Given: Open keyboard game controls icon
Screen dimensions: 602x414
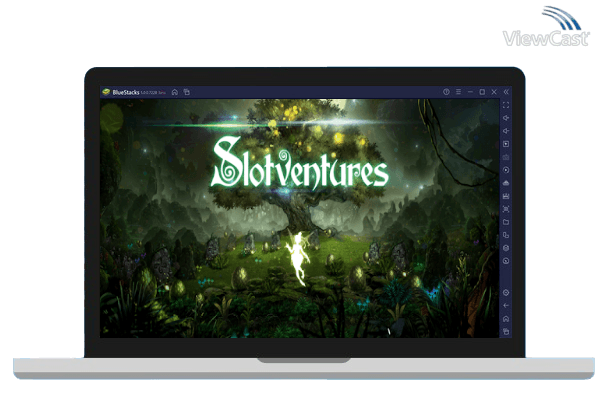Looking at the screenshot, I should 506,157.
